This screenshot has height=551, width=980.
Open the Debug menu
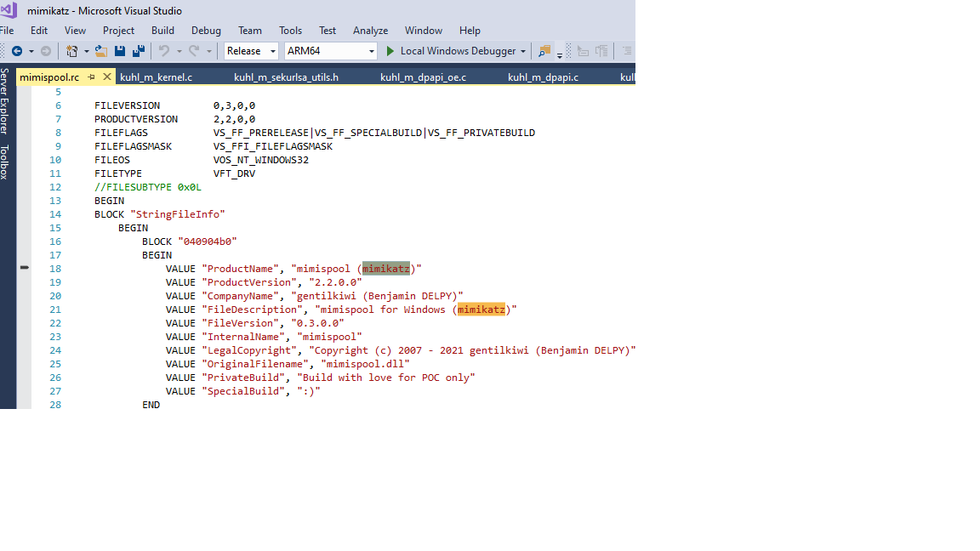point(206,31)
